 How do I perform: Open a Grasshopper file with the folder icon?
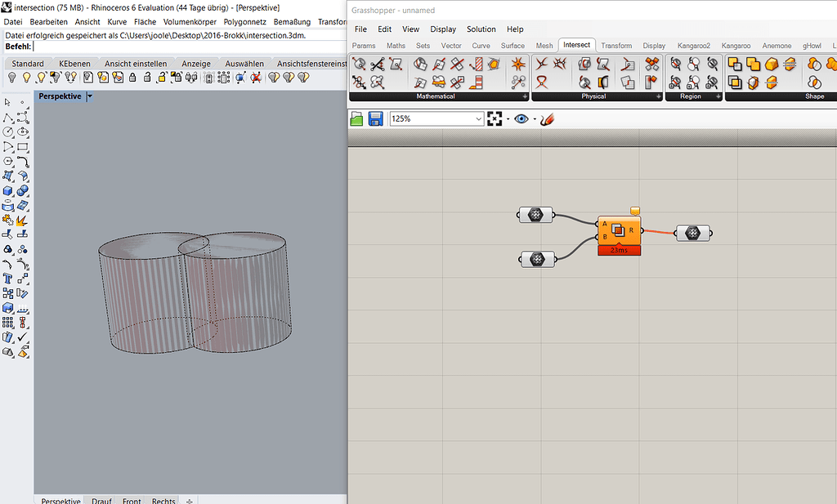click(x=356, y=118)
